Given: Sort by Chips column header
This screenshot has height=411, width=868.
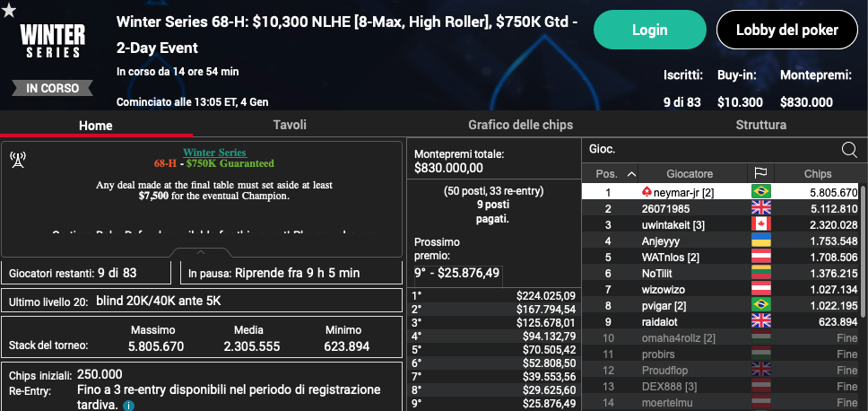Looking at the screenshot, I should coord(817,174).
